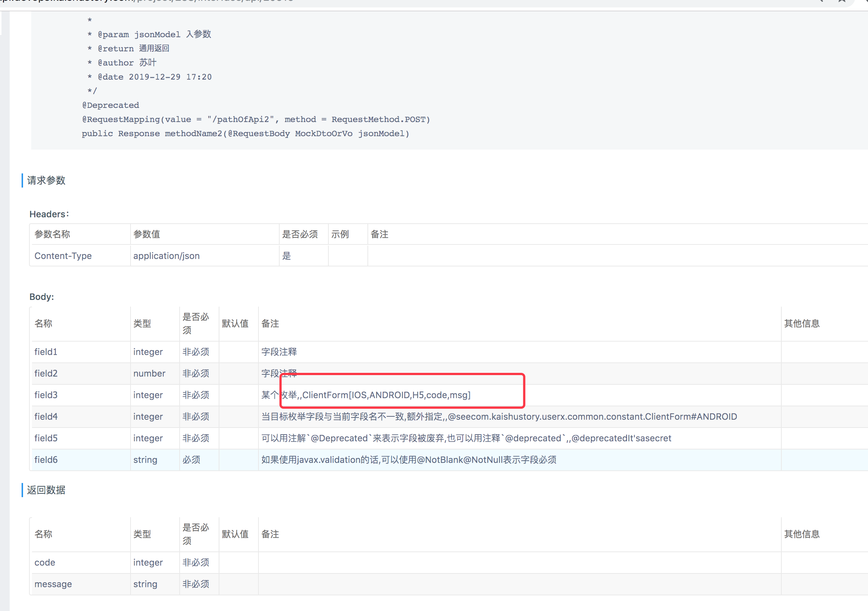Click the 名称 header in Body table

point(43,323)
